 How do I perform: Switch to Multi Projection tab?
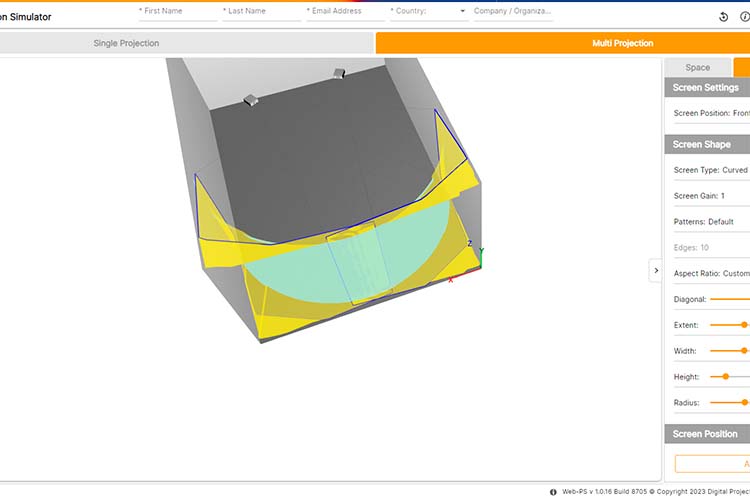click(562, 43)
